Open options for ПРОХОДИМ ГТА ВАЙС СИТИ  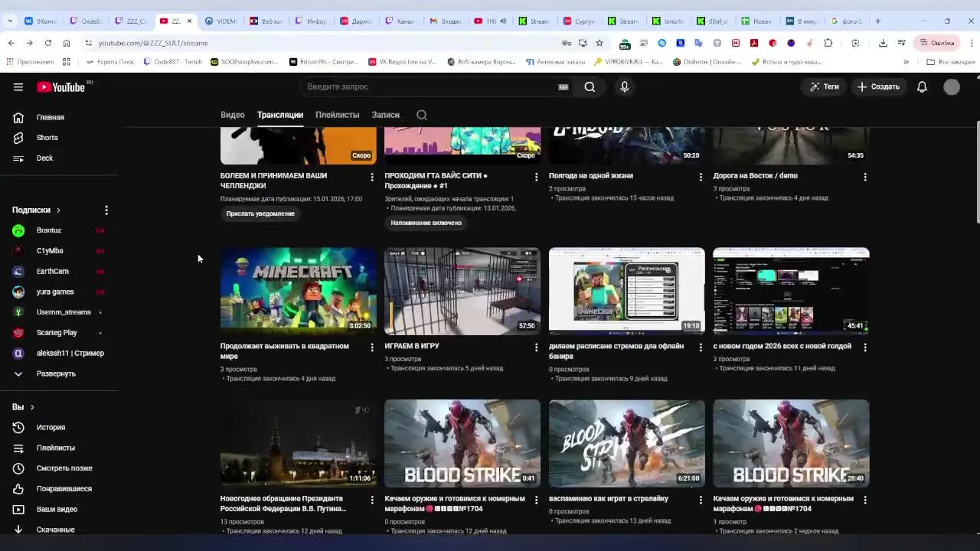[536, 177]
